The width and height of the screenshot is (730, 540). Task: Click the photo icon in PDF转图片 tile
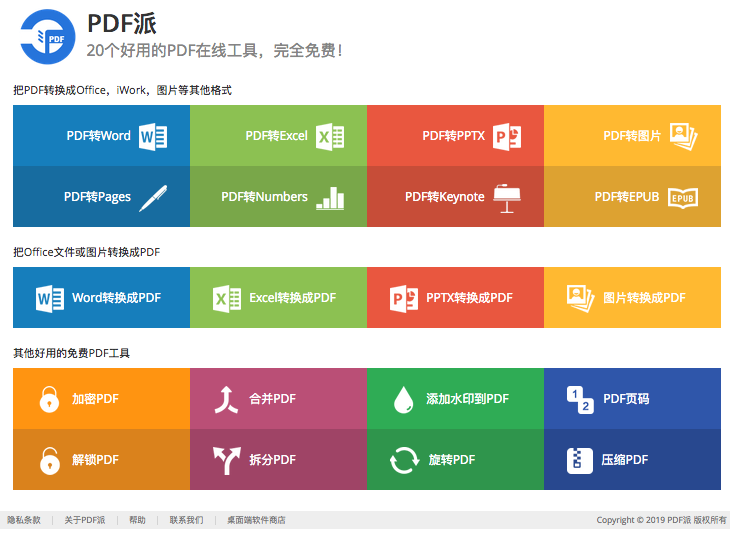(683, 136)
